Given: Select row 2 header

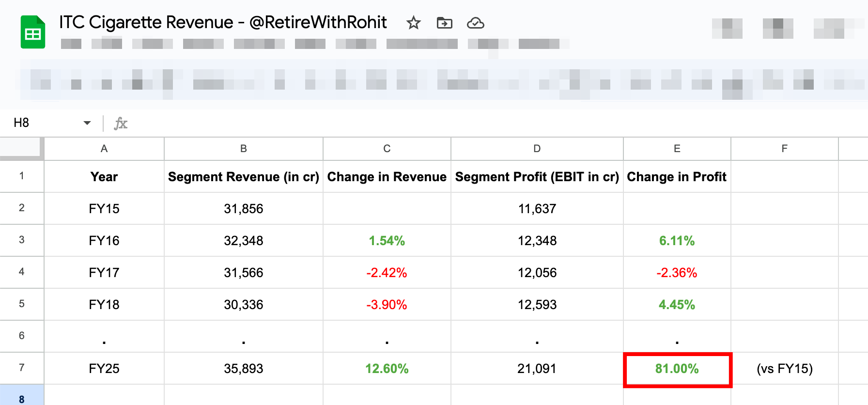Looking at the screenshot, I should click(x=22, y=208).
